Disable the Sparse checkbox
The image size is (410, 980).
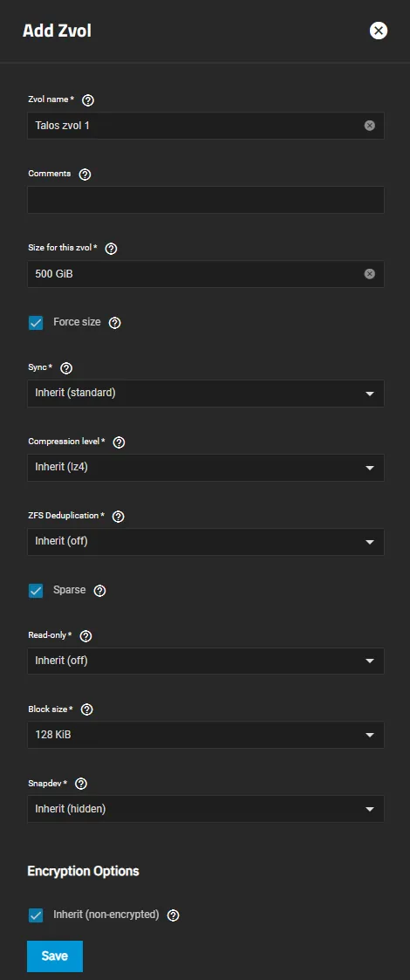[37, 591]
